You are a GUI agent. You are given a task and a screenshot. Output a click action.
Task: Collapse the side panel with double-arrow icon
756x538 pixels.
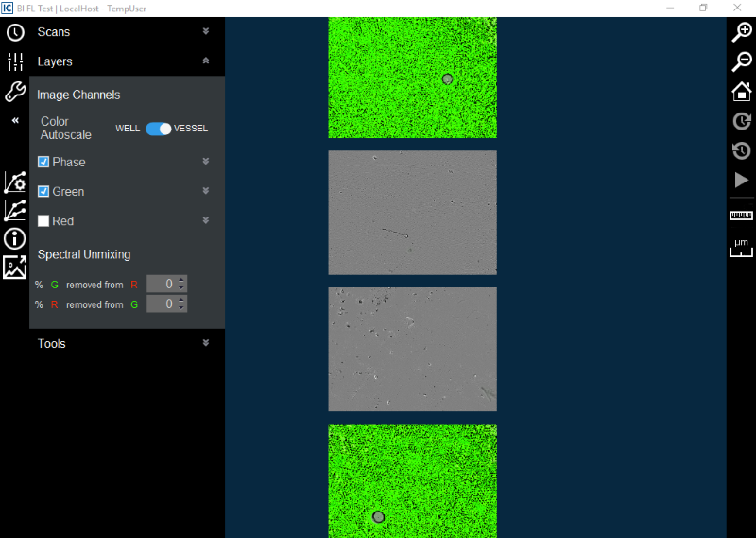pyautogui.click(x=15, y=121)
